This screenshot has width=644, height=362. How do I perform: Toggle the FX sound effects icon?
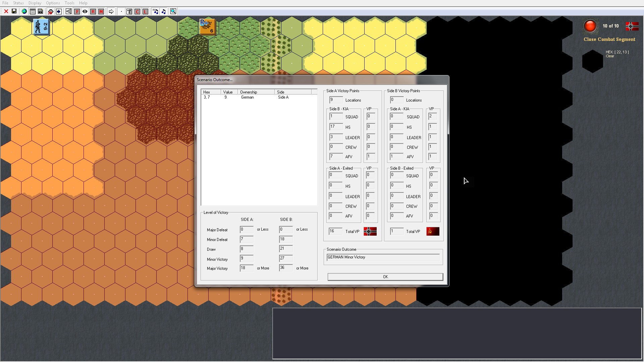pos(155,11)
